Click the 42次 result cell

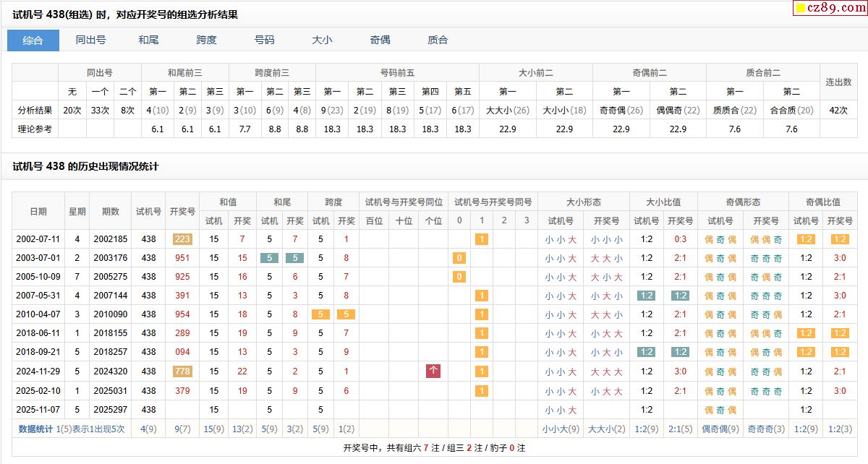click(838, 111)
